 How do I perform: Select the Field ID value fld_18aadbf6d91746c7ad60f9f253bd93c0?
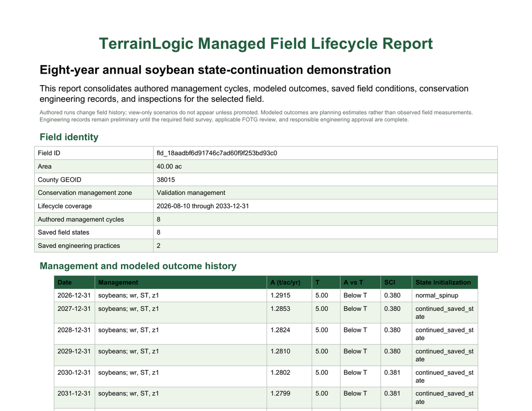tap(217, 153)
